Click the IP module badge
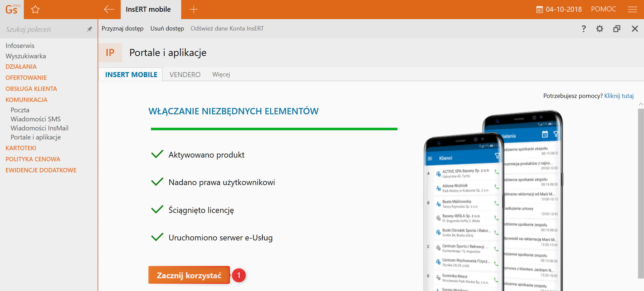This screenshot has width=644, height=291. [x=110, y=53]
